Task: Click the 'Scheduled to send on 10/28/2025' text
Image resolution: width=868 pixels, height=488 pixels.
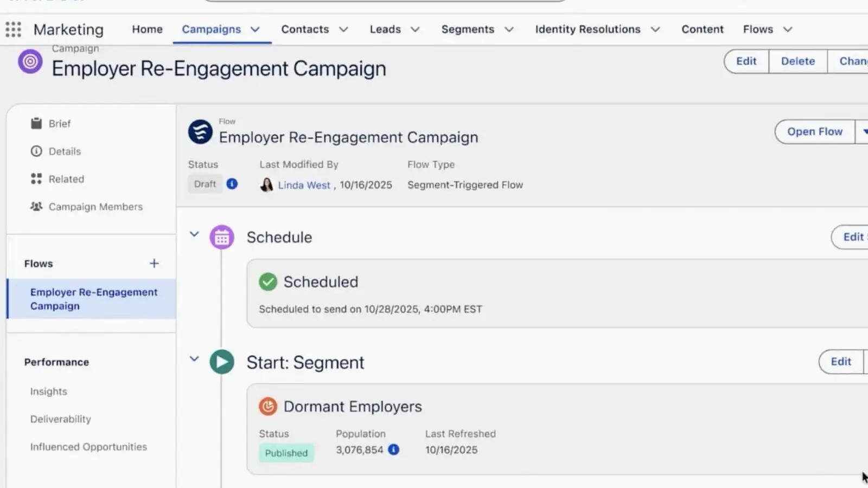Action: pyautogui.click(x=371, y=309)
